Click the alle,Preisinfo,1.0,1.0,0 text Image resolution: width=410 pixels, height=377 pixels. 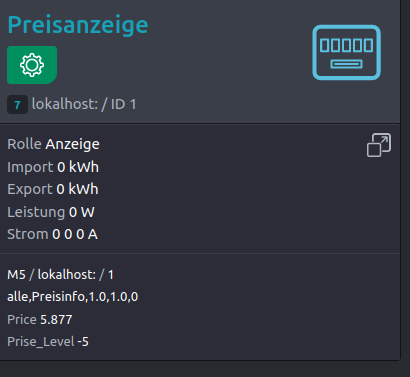[73, 297]
